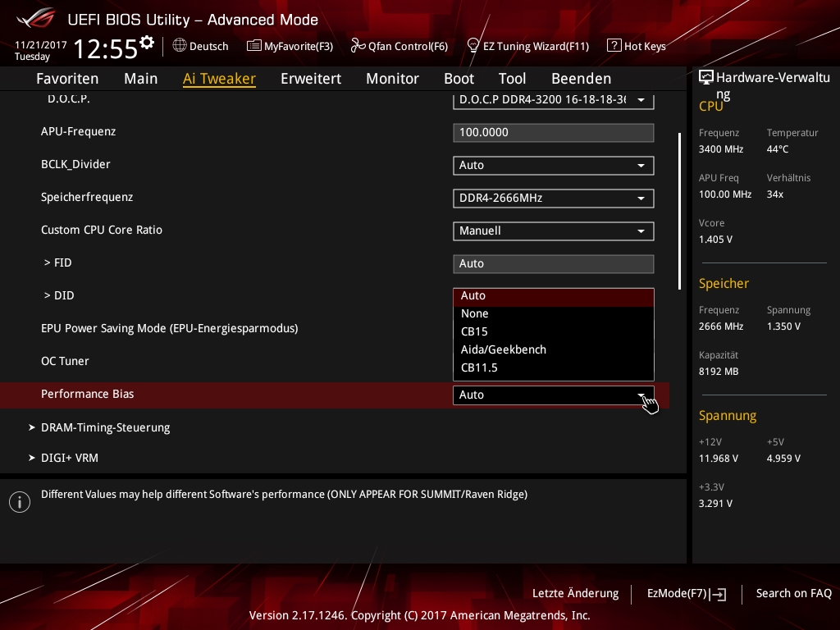The image size is (840, 630).
Task: Click the CPU Frequenz 3400 MHz value
Action: [x=721, y=149]
